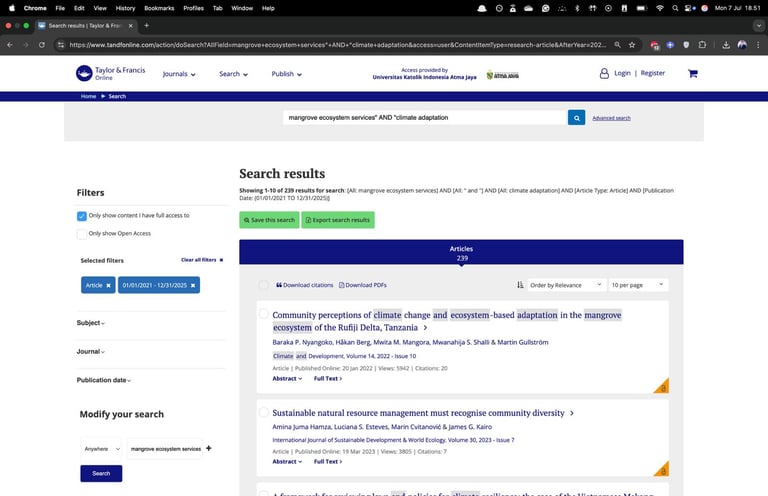Click the site information icon in address bar
This screenshot has width=768, height=496.
coord(61,45)
